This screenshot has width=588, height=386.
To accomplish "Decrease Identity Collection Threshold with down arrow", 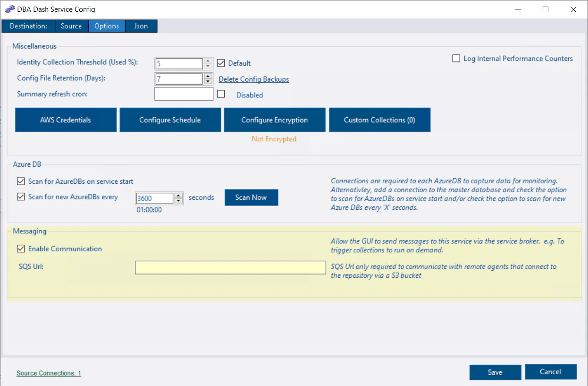I will [208, 66].
